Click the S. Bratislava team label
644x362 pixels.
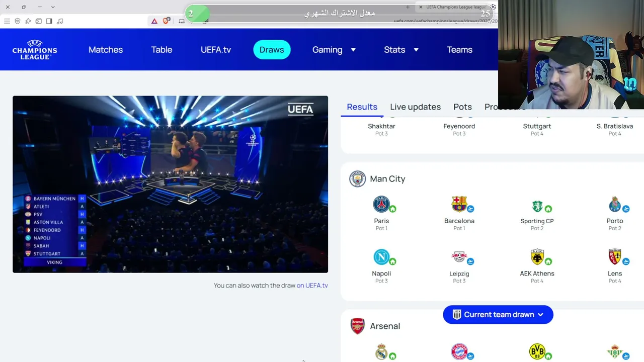(x=614, y=126)
